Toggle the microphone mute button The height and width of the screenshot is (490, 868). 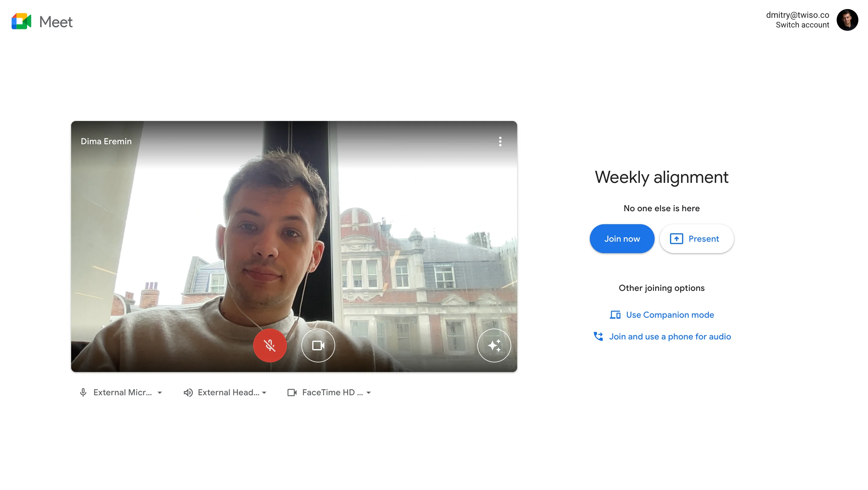click(269, 345)
